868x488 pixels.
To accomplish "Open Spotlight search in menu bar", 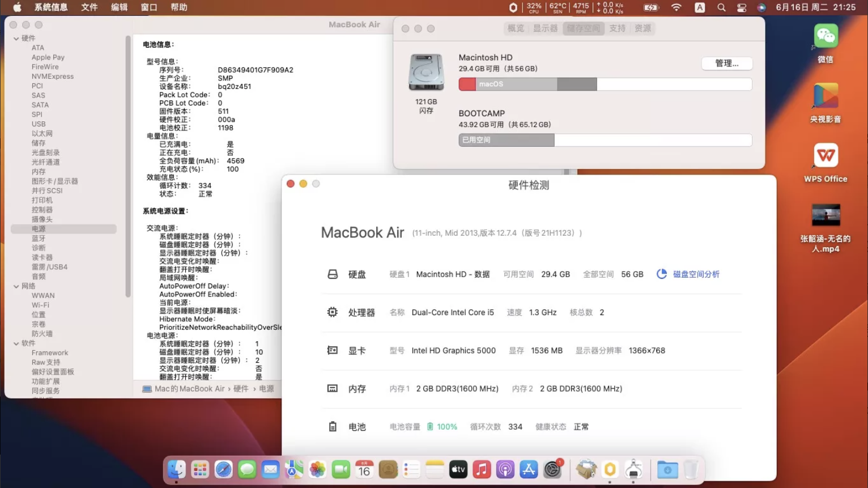I will pos(721,7).
